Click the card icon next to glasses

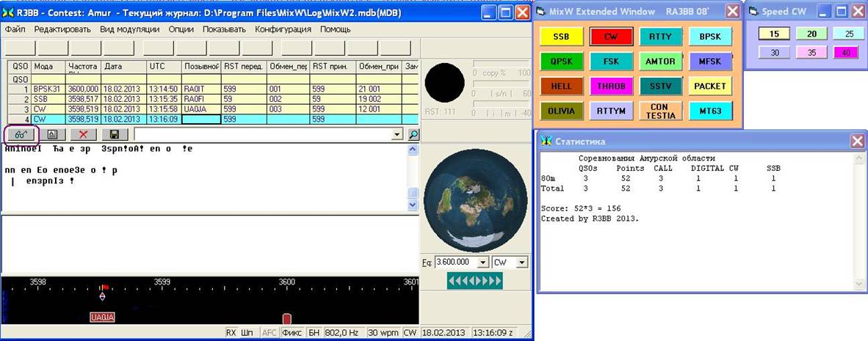point(52,134)
